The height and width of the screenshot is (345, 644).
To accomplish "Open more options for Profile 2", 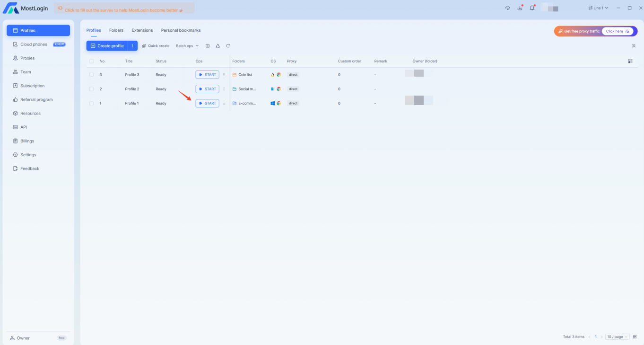I will [224, 89].
